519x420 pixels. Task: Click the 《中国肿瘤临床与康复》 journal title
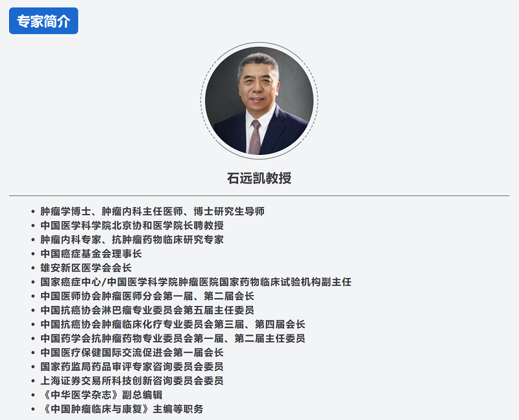click(x=96, y=409)
